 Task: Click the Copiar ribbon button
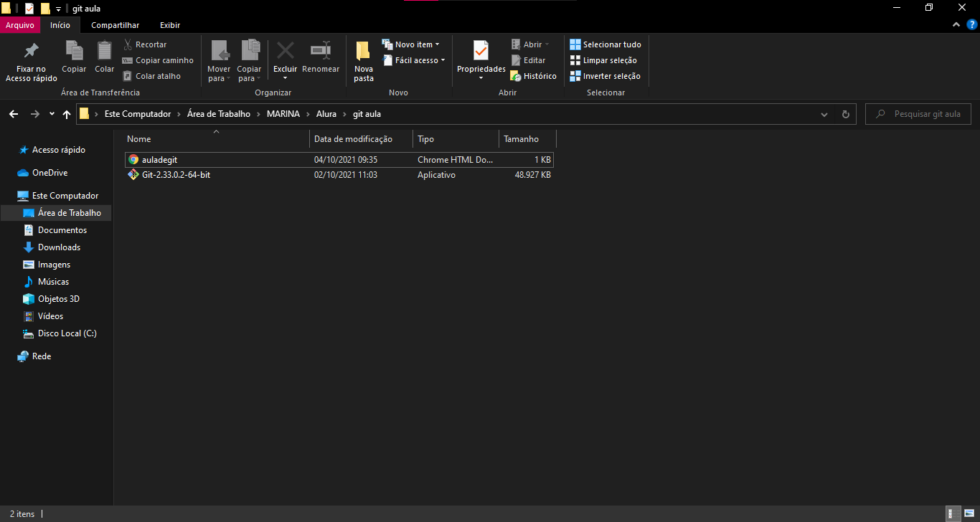point(74,57)
